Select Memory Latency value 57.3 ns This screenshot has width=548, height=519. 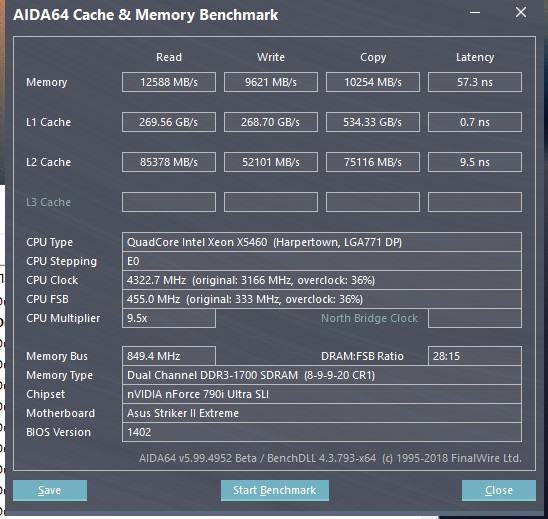(475, 82)
